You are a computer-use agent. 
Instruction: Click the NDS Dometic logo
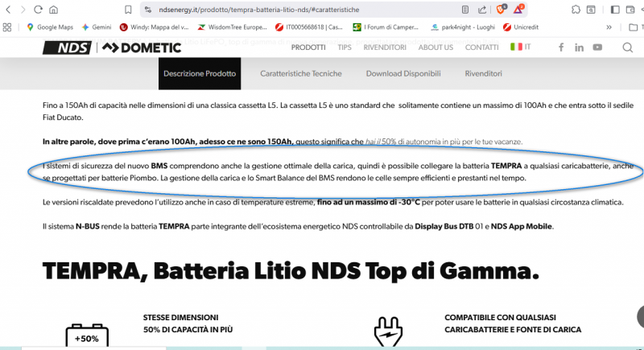tap(111, 47)
